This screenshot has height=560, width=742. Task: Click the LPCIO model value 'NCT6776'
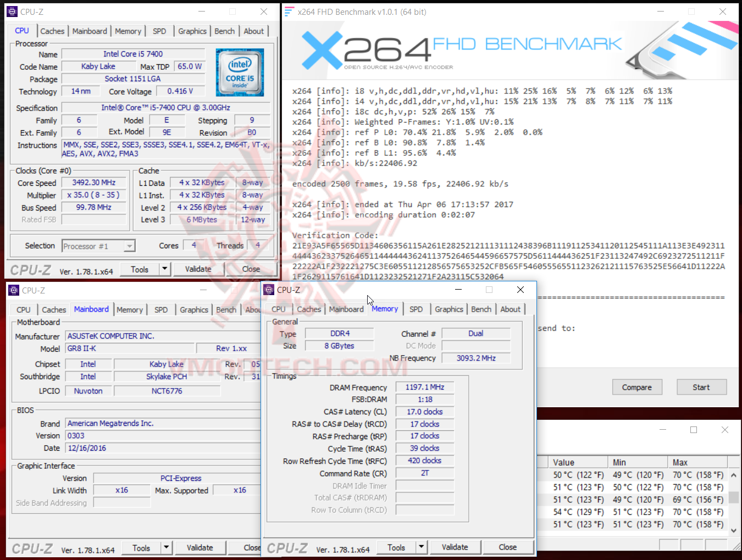pos(167,391)
